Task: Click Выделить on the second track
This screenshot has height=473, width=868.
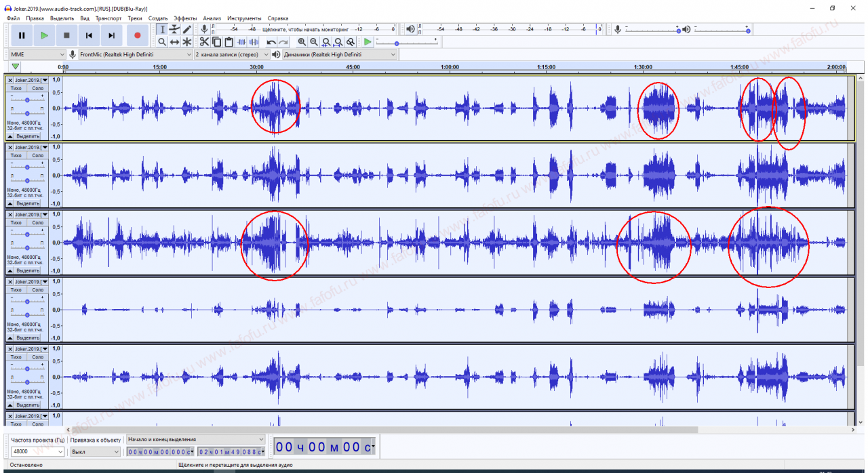Action: [28, 203]
